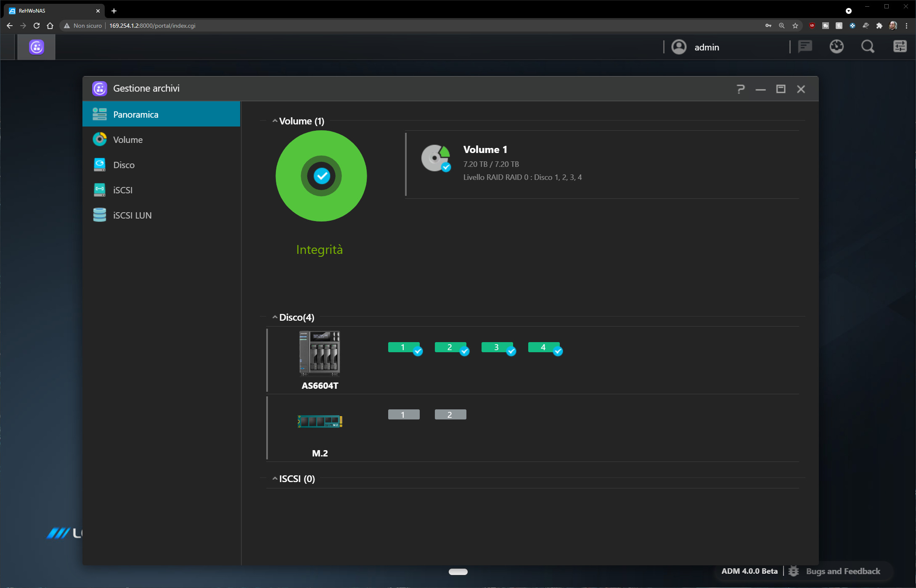Open the iSCSI LUN sidebar tab

coord(132,215)
